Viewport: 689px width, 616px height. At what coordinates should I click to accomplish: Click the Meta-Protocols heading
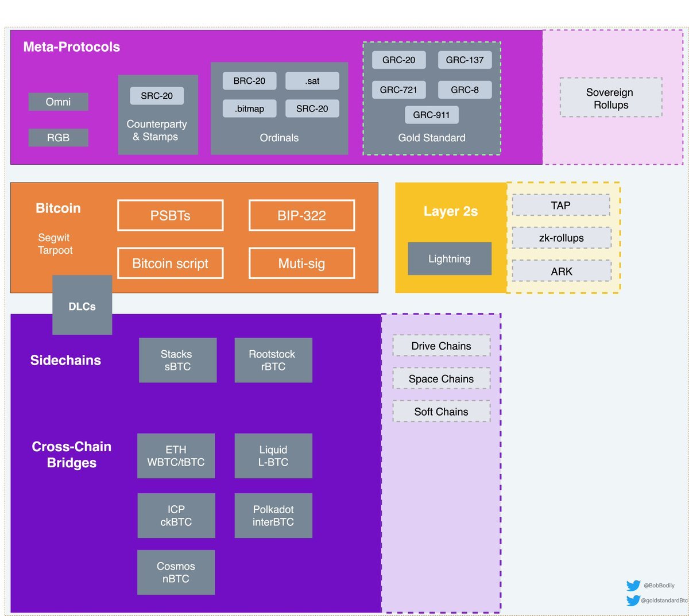[x=72, y=47]
